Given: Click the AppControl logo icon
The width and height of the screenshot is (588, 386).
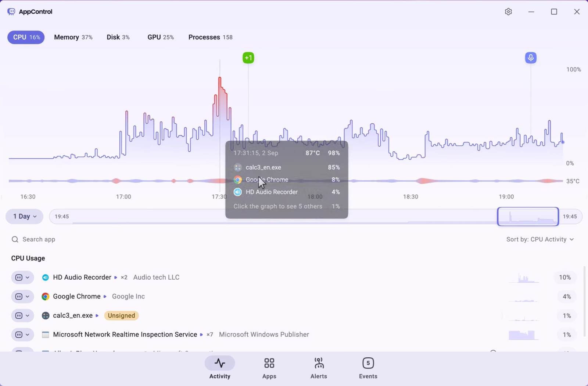Looking at the screenshot, I should coord(11,11).
